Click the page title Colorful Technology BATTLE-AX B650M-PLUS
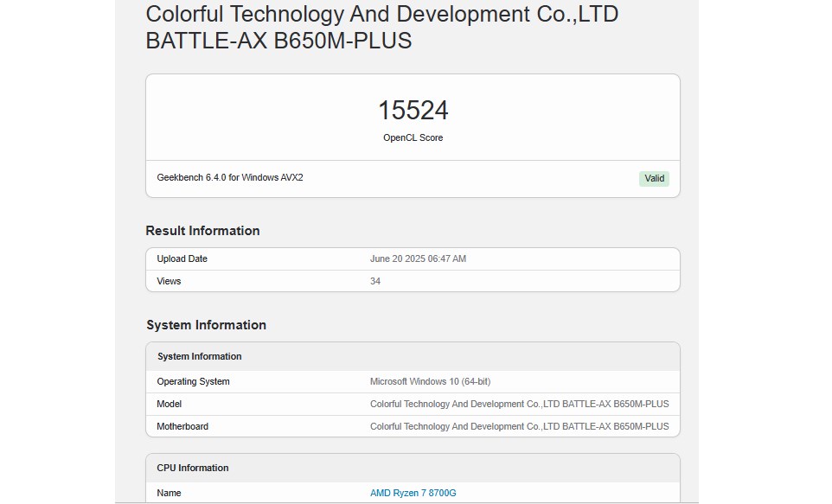This screenshot has height=504, width=832. tap(382, 28)
